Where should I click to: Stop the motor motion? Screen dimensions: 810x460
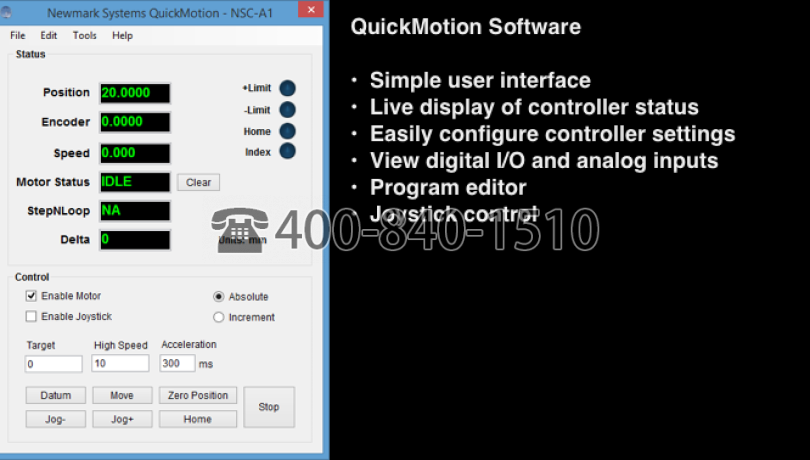[x=269, y=407]
